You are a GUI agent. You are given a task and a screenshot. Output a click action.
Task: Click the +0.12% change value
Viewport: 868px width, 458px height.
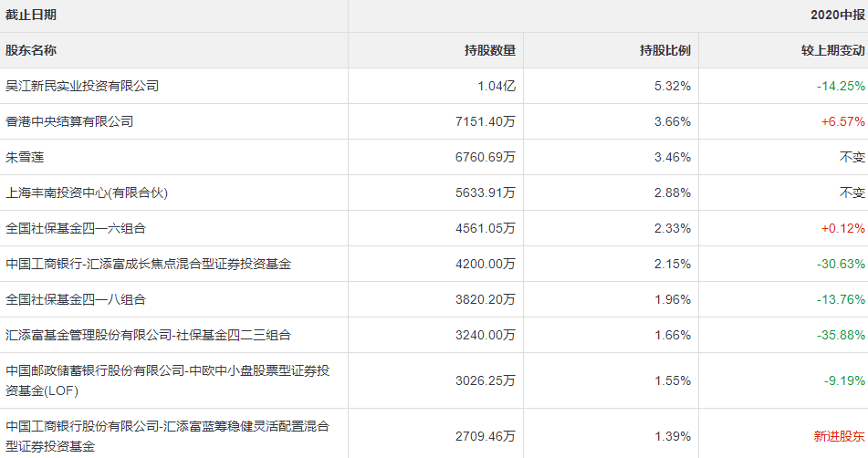click(843, 228)
